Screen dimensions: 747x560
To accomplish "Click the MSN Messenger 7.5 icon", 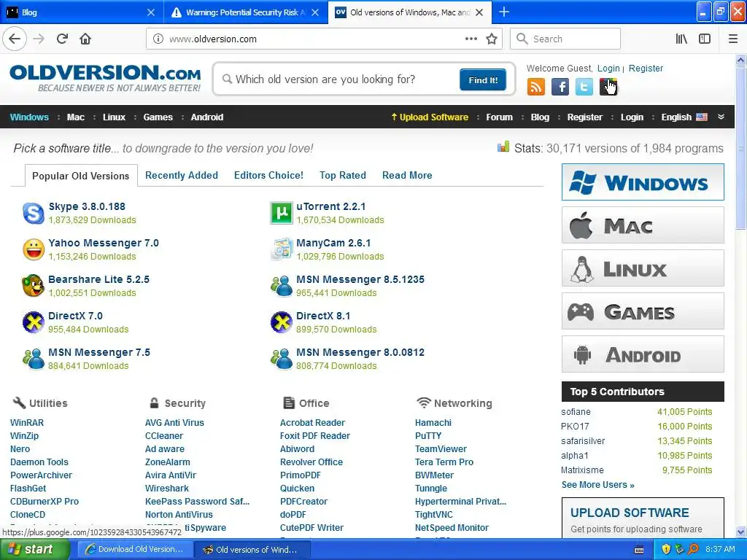I will click(34, 359).
